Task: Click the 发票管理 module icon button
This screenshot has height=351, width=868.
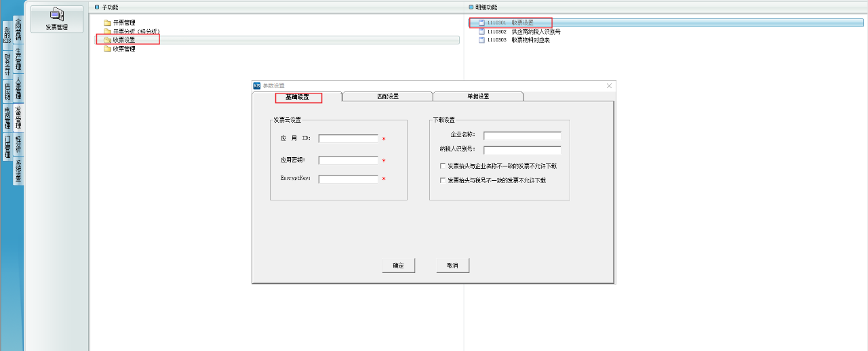Action: pos(57,18)
